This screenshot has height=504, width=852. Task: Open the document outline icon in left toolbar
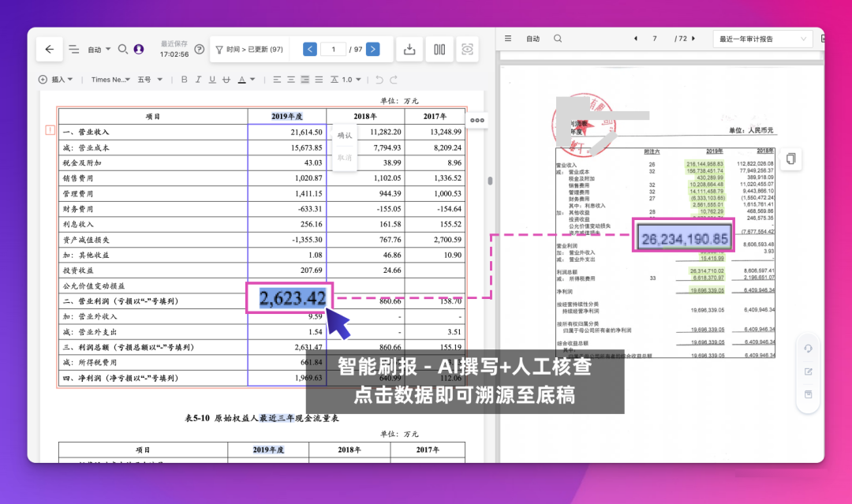click(74, 50)
